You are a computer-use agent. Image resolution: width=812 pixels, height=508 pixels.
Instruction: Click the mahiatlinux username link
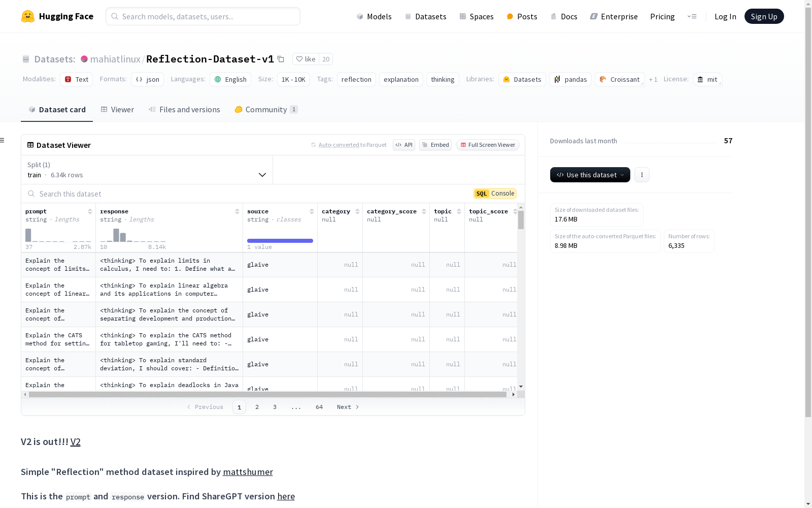coord(115,59)
